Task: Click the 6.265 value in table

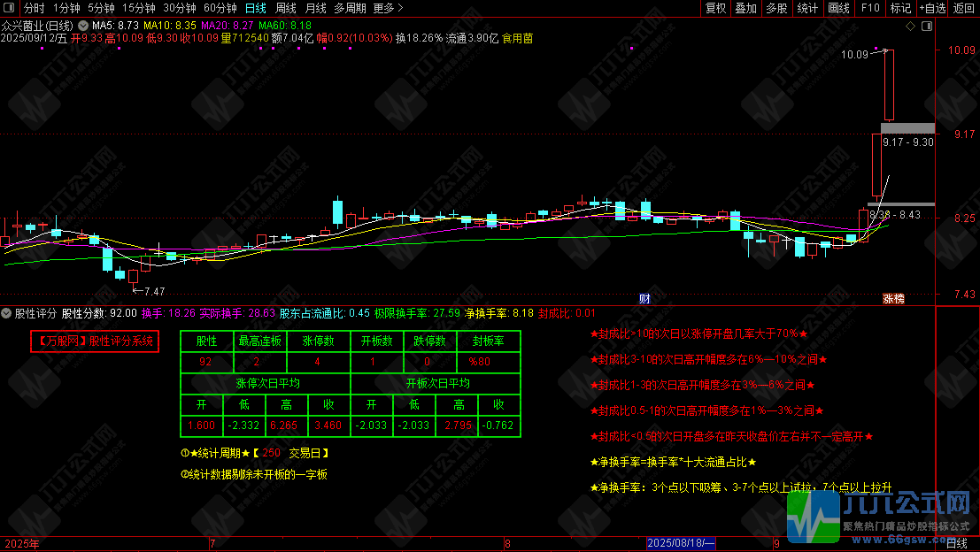Action: point(284,425)
